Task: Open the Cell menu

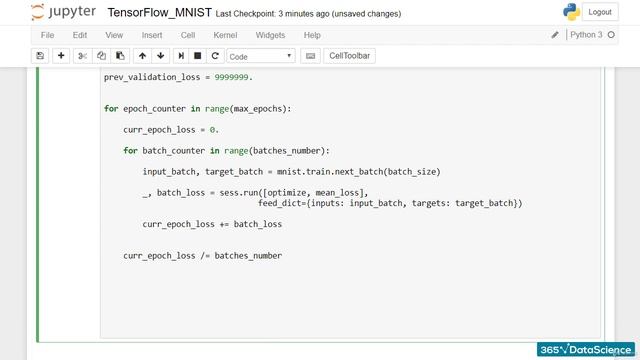Action: point(188,35)
